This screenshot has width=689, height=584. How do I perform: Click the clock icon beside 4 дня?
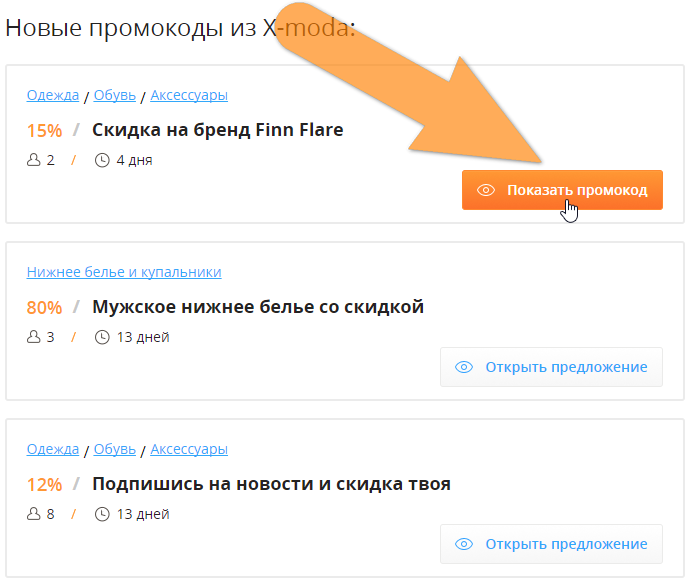pos(102,160)
